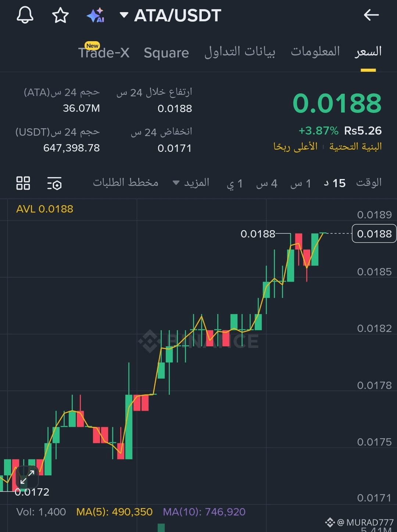Tap the 0.0172 low price marker
397x532 pixels.
(32, 492)
